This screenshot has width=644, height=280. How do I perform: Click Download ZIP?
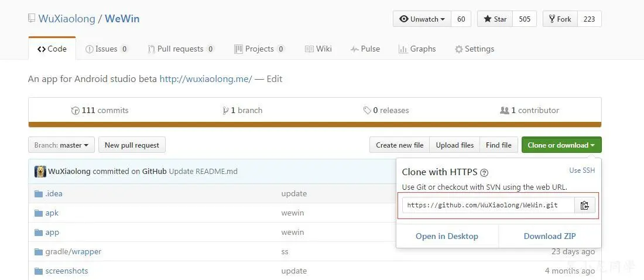tap(550, 237)
